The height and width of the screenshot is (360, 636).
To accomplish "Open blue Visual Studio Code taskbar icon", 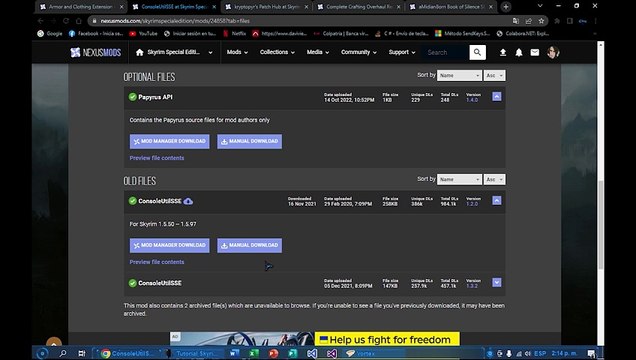I will click(312, 354).
